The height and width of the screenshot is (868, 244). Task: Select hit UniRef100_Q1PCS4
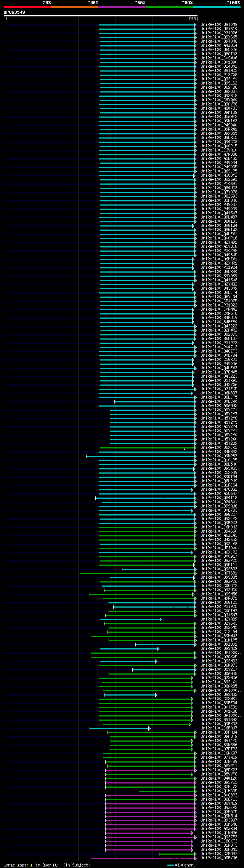pyautogui.click(x=219, y=485)
